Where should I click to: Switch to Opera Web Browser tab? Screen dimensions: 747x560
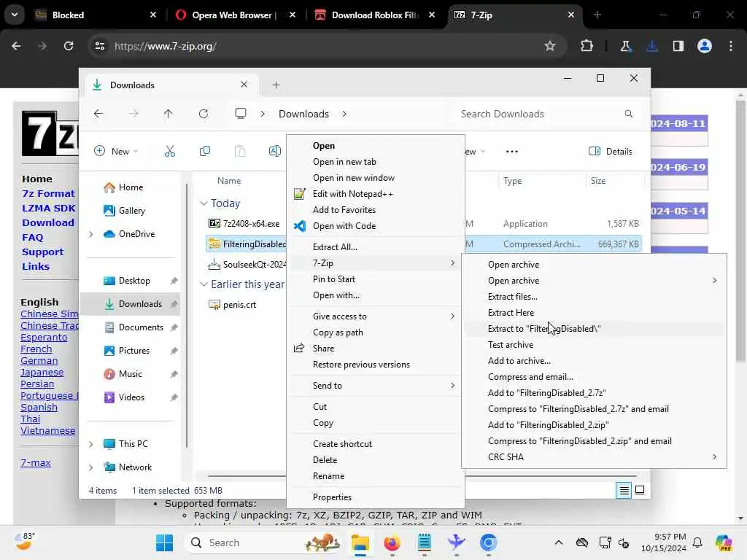[x=234, y=15]
